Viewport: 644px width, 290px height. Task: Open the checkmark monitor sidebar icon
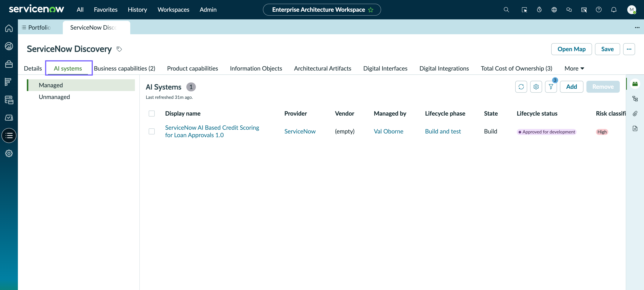[x=9, y=118]
